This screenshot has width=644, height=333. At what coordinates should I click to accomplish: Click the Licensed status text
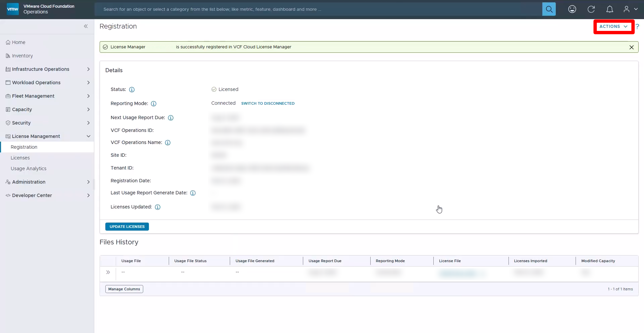click(x=228, y=89)
